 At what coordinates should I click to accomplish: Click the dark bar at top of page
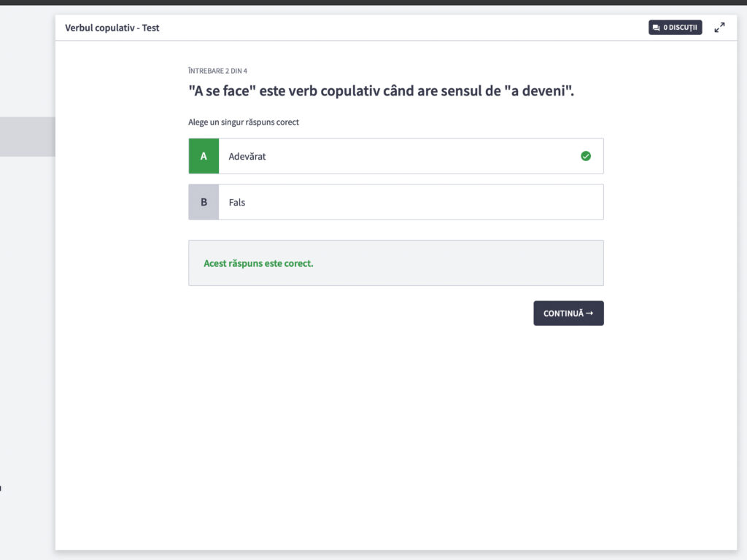coord(373,2)
